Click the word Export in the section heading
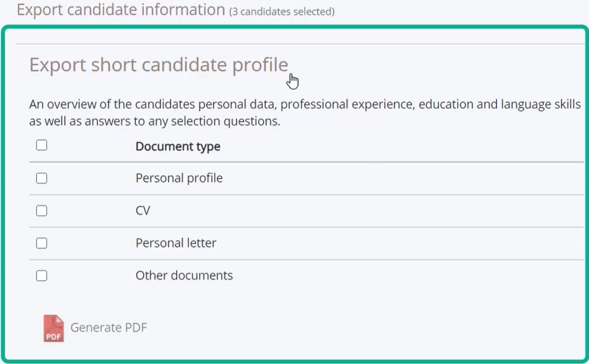The height and width of the screenshot is (364, 589). pyautogui.click(x=58, y=65)
